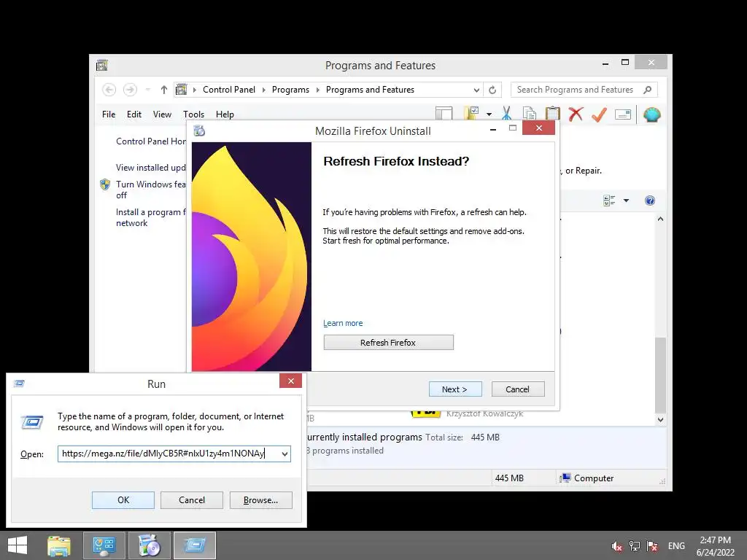Close the Run dialog
Viewport: 747px width, 560px height.
[x=290, y=381]
